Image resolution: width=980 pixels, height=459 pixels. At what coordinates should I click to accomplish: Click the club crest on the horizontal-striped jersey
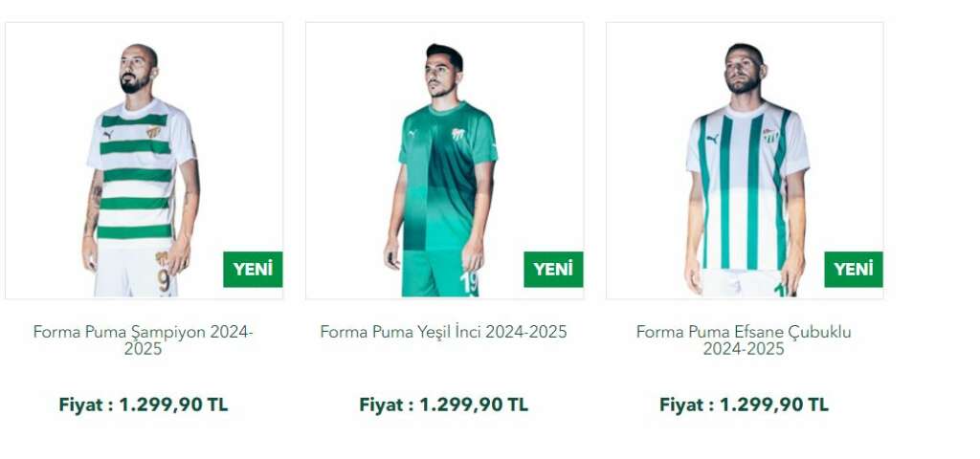(x=153, y=132)
